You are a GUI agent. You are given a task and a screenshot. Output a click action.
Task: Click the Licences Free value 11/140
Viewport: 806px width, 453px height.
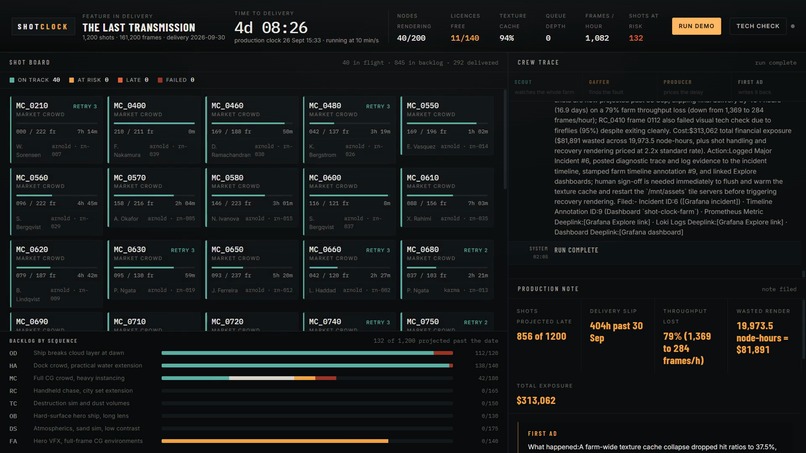point(465,38)
